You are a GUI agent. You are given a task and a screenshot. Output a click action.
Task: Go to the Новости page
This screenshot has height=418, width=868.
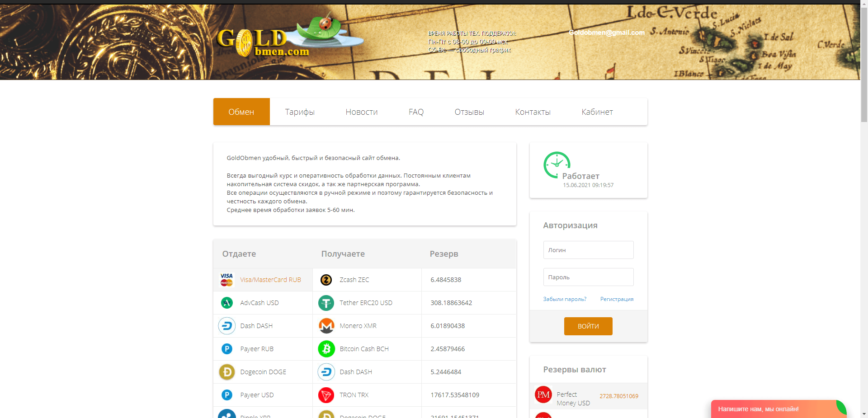[362, 112]
